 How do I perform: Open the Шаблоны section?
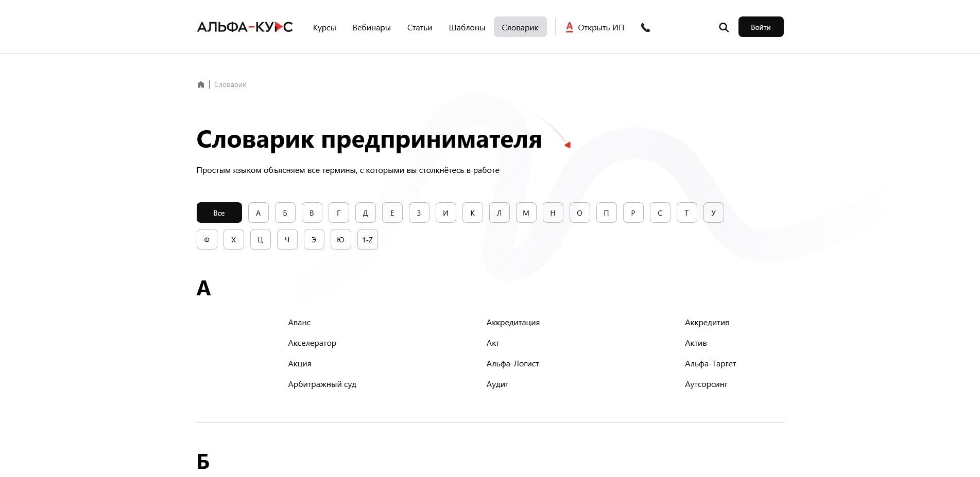pyautogui.click(x=467, y=28)
